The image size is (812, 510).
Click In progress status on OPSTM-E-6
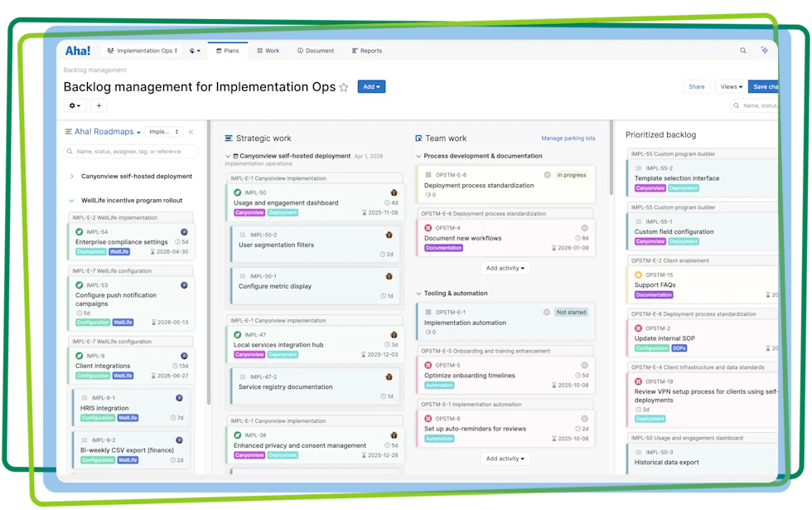(x=571, y=175)
